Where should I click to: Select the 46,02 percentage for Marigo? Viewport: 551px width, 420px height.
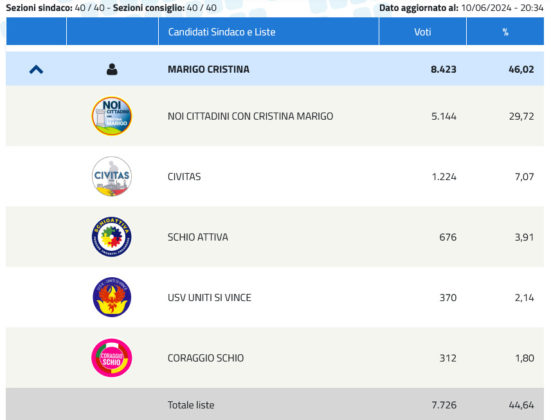521,69
